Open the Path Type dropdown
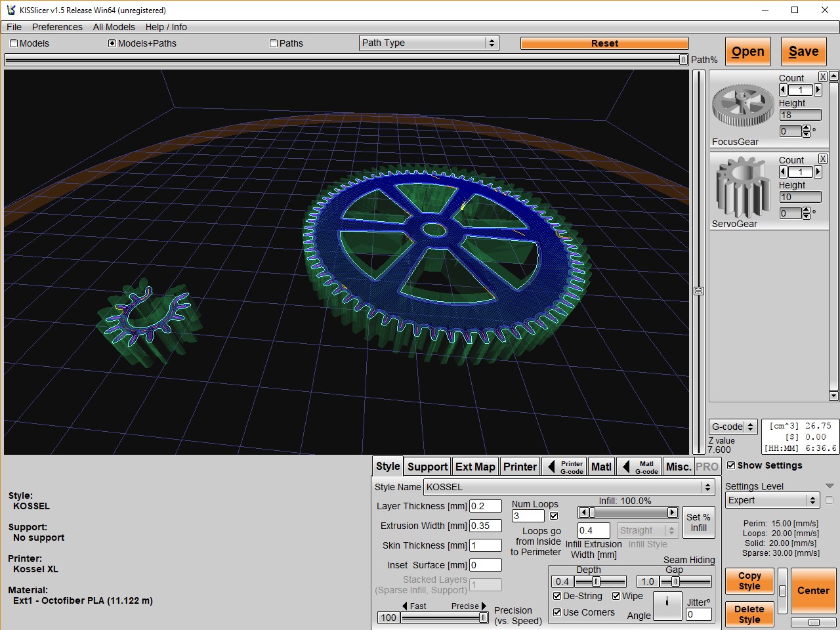The height and width of the screenshot is (630, 840). tap(429, 43)
